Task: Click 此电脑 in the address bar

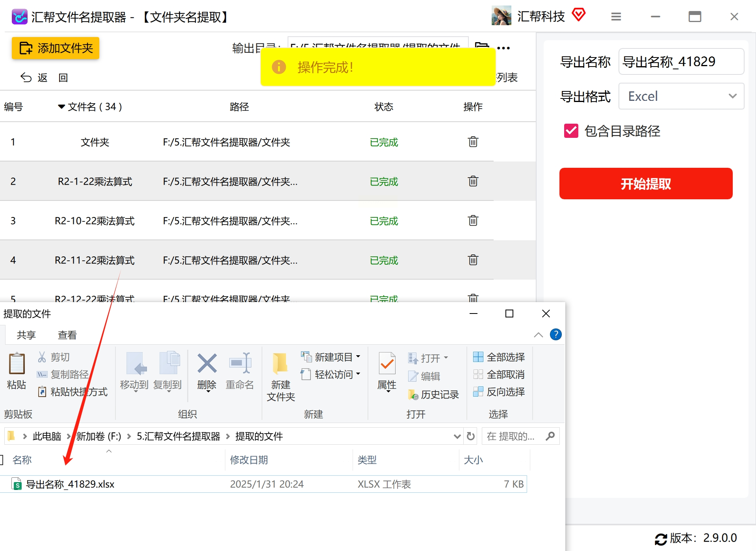Action: point(47,436)
